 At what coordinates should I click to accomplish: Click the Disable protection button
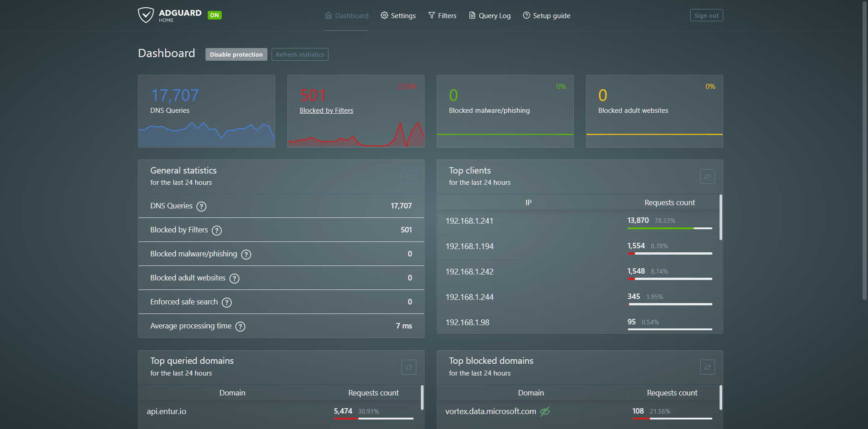point(236,54)
